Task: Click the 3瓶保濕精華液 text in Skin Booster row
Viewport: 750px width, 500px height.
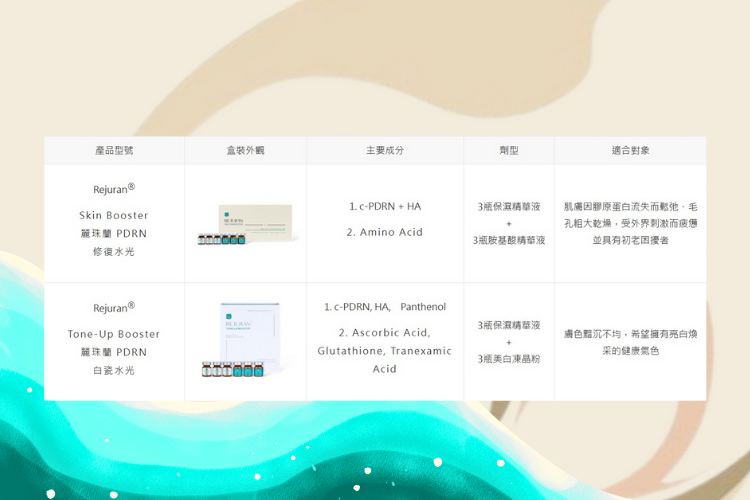Action: pos(509,207)
